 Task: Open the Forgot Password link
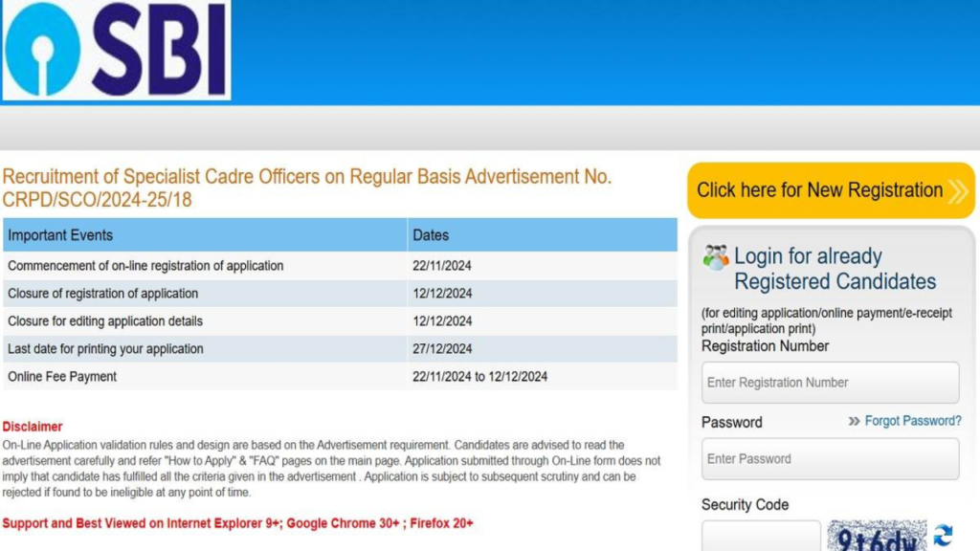click(912, 421)
